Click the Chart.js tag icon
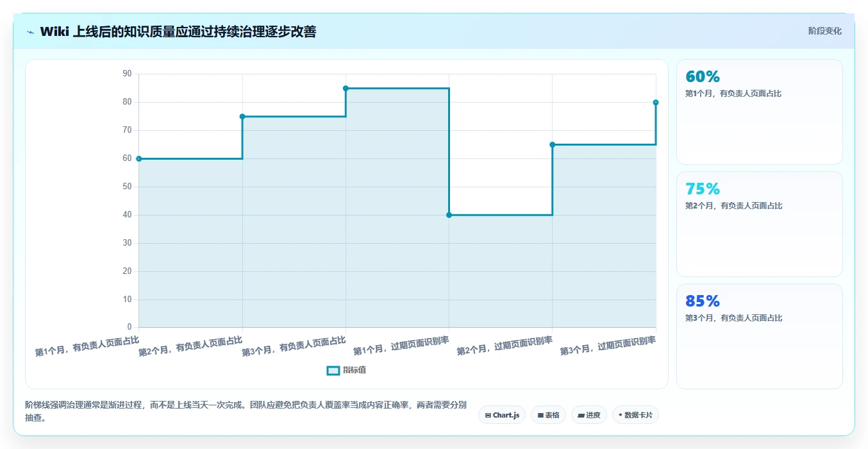868x449 pixels. tap(488, 416)
